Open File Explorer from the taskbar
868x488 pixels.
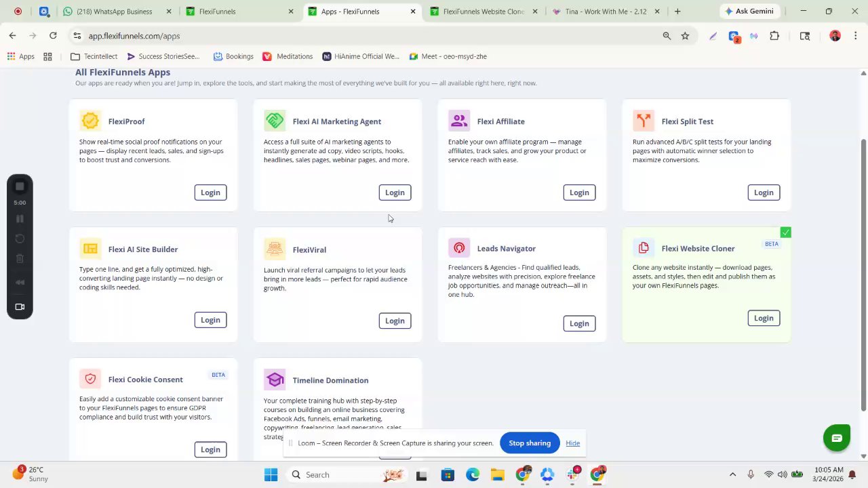click(x=498, y=474)
